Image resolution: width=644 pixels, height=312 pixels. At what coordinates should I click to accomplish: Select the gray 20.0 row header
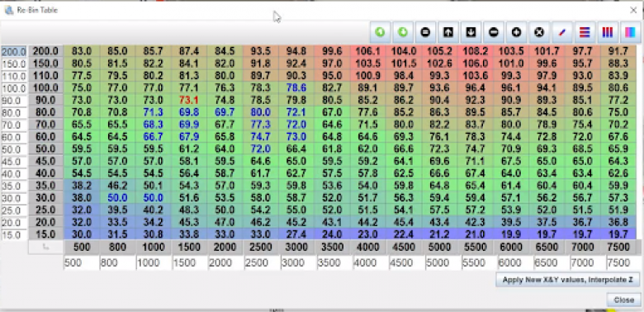(45, 222)
